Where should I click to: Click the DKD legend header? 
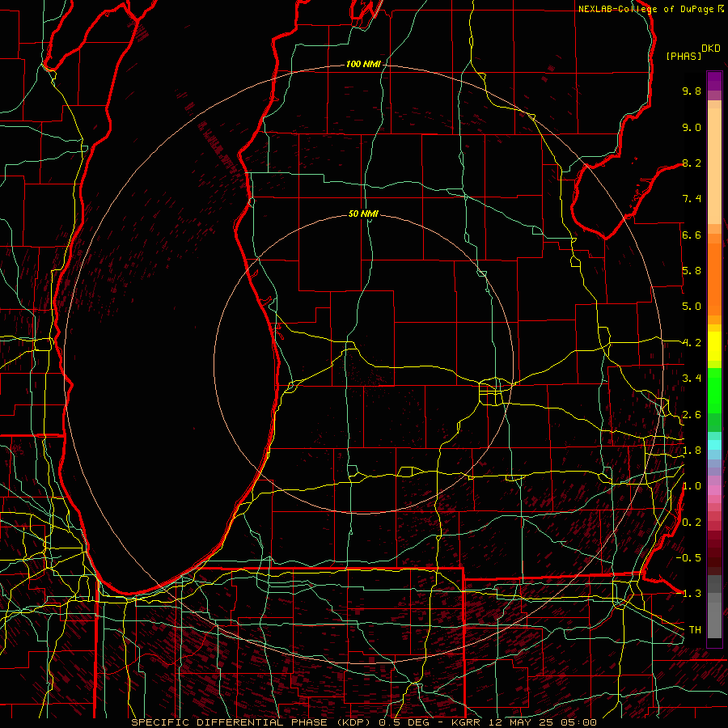(710, 49)
